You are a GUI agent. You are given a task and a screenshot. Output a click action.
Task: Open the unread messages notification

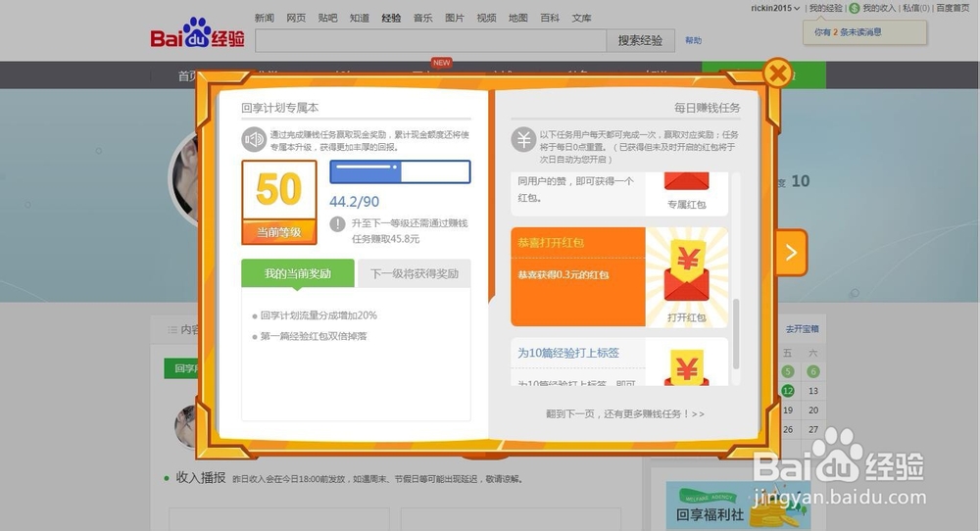(x=864, y=32)
